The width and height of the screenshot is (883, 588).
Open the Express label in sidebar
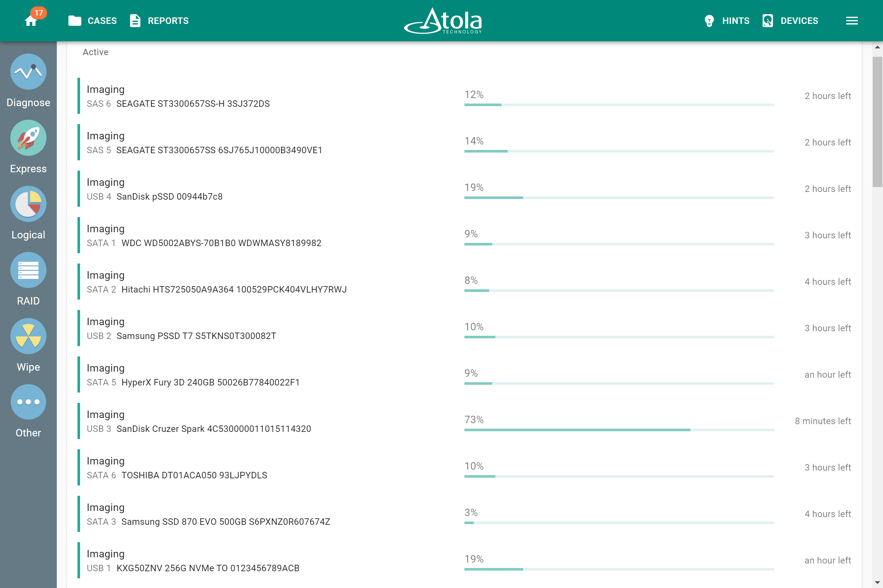[x=28, y=169]
